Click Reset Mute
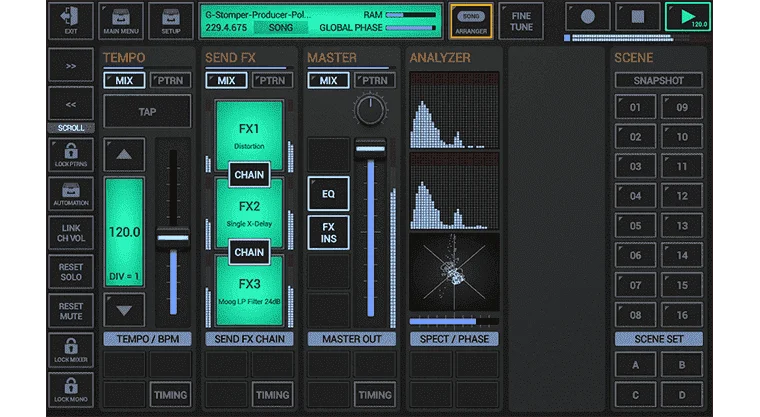Viewport: 760px width, 417px height. [71, 311]
